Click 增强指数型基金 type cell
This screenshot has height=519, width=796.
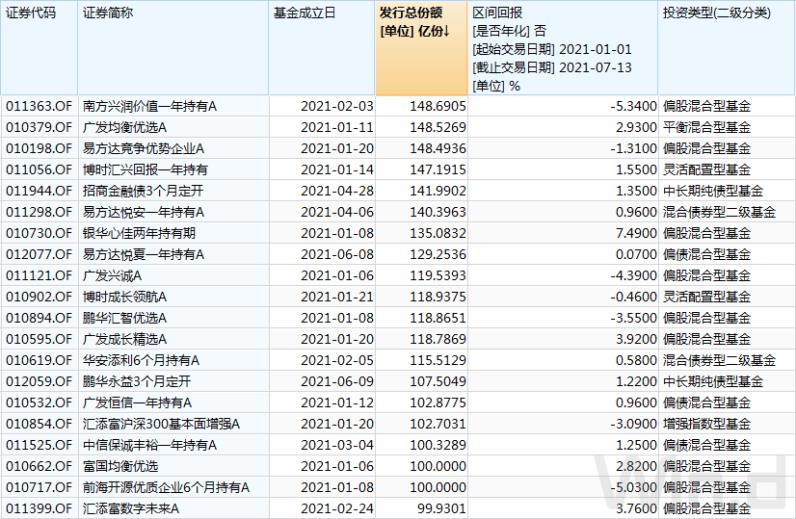(x=707, y=424)
